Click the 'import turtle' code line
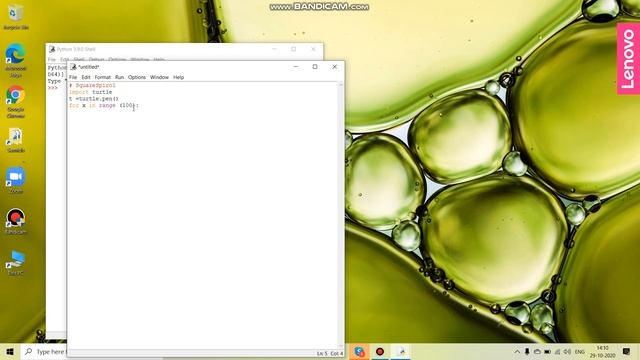 [90, 92]
